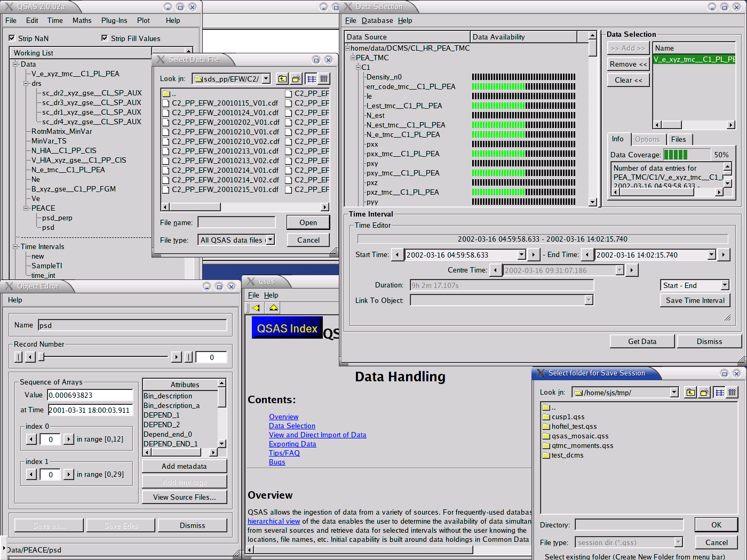The width and height of the screenshot is (747, 560).
Task: Select C2_PP_EFW_20010202_V01.cdf file
Action: click(x=220, y=122)
